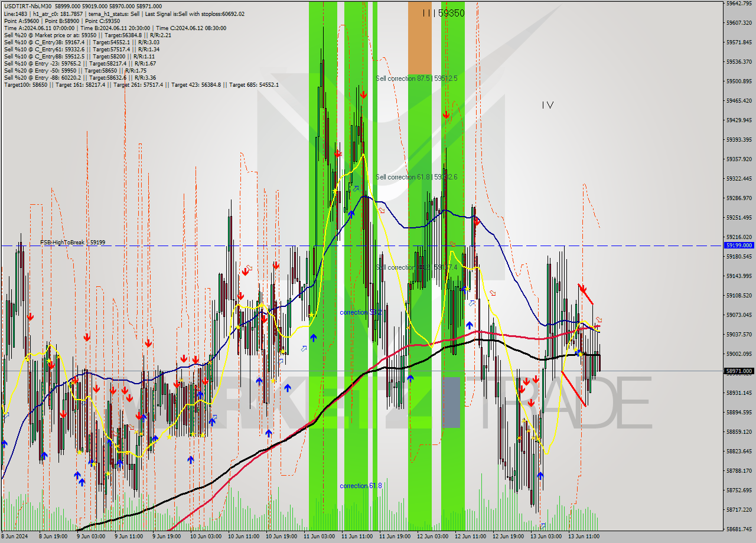Viewport: 756px width, 543px height.
Task: Click the 58752.695 price axis label
Action: pos(739,490)
